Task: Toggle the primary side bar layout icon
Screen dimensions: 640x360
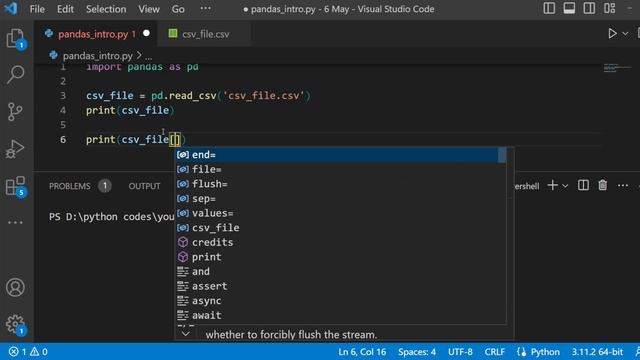Action: coord(549,9)
